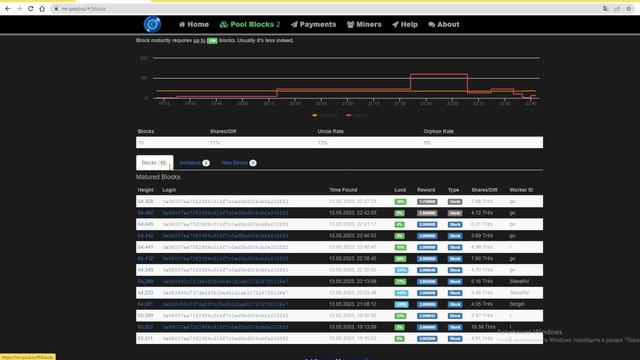Click the 'Worker ID' column header
Image resolution: width=640 pixels, height=360 pixels.
tap(521, 190)
